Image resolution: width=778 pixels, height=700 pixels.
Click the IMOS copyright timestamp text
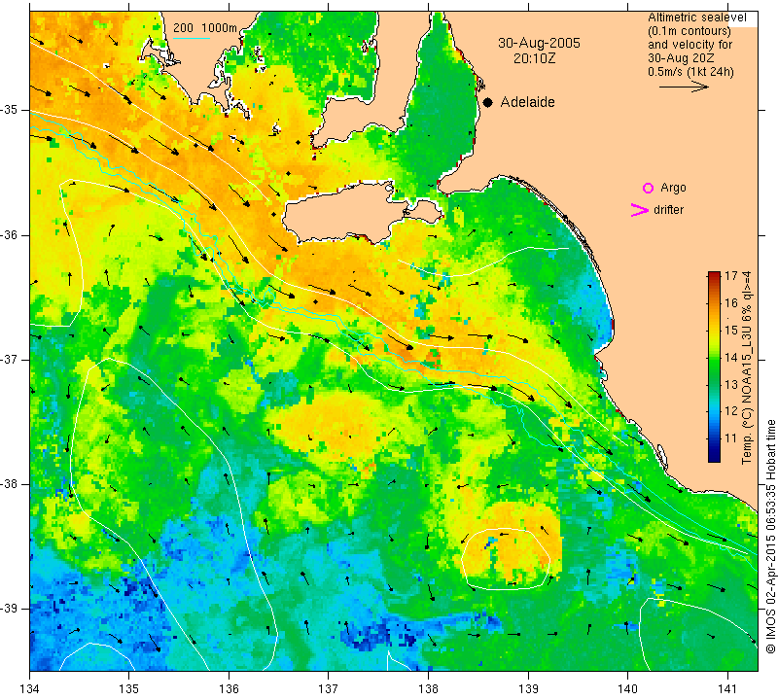point(770,536)
